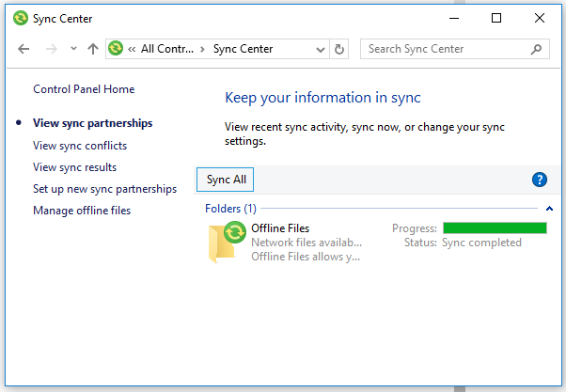
Task: Click the green sync progress bar
Action: 495,227
